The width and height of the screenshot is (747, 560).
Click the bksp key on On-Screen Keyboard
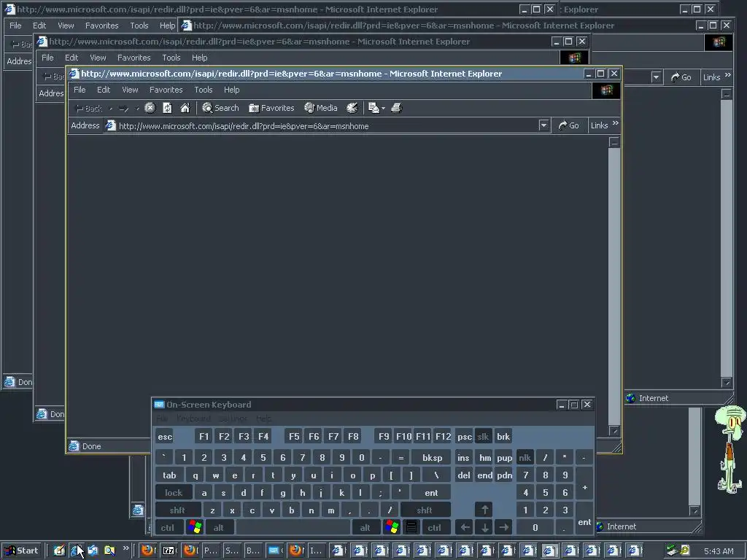tap(432, 458)
